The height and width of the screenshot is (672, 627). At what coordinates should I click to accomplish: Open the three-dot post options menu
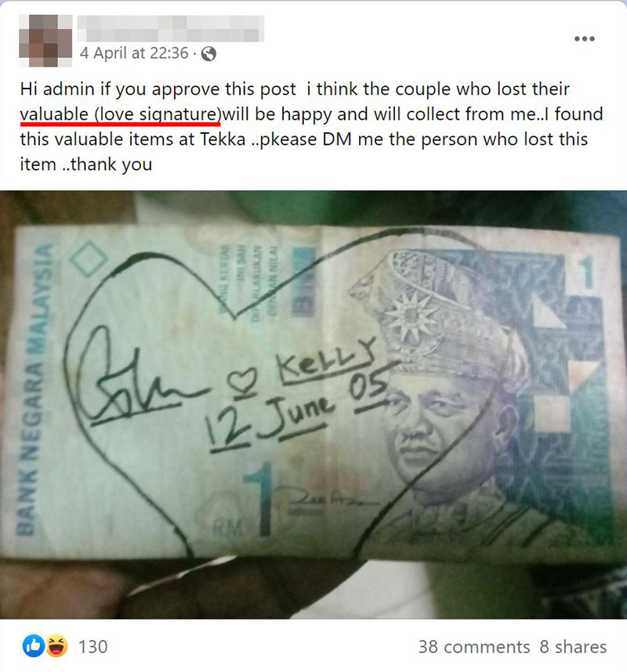584,38
